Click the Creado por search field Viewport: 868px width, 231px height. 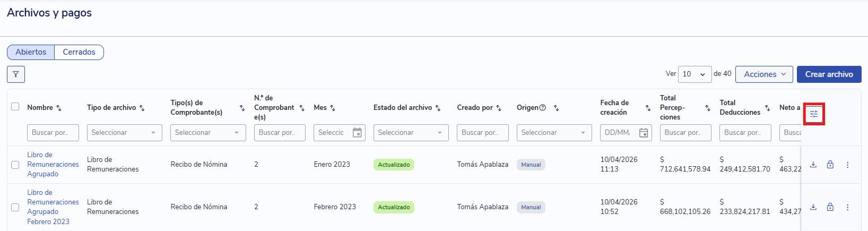pyautogui.click(x=482, y=133)
